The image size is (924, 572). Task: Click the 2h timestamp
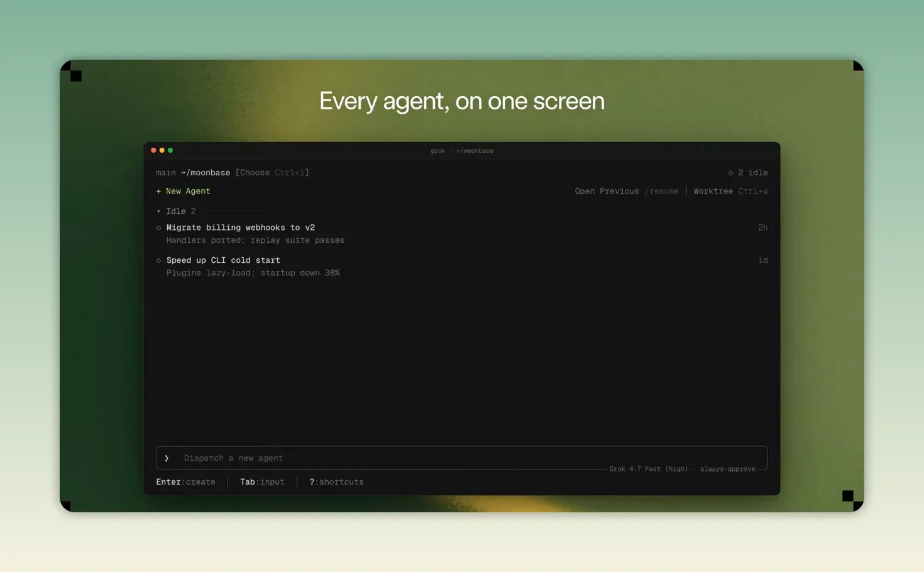(x=762, y=228)
